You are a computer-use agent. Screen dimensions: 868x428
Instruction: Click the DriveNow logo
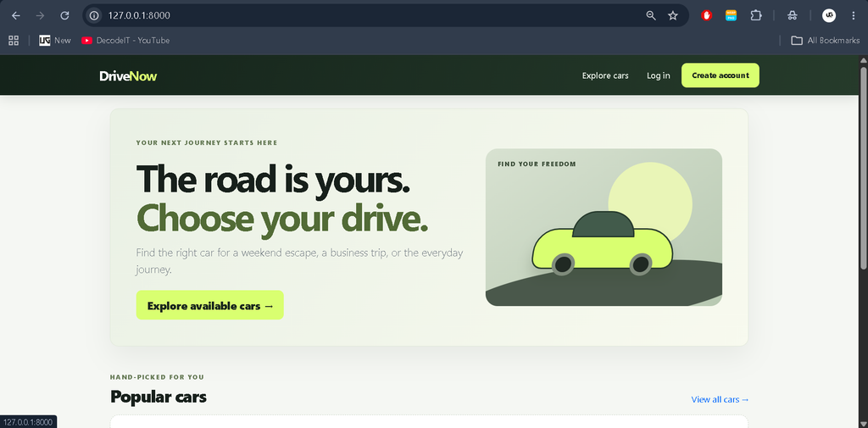point(128,76)
